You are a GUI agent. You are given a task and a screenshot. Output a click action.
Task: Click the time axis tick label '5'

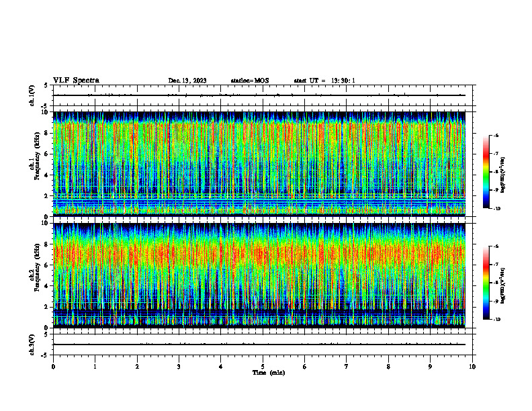click(263, 367)
